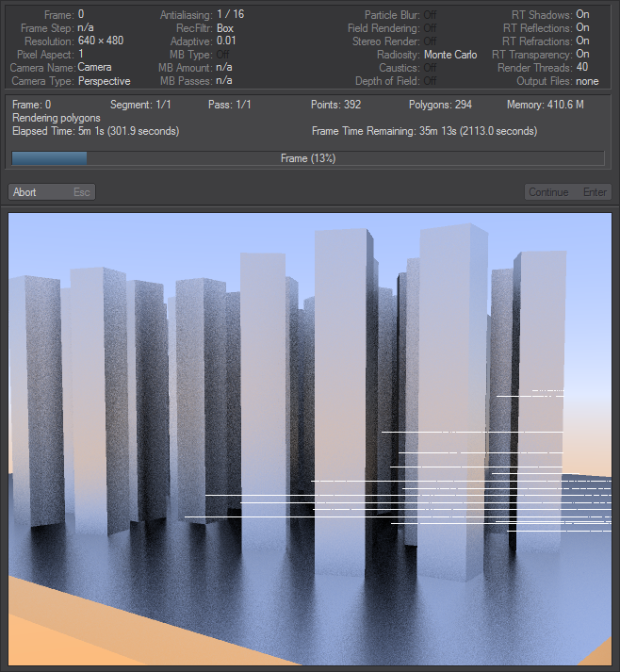620x672 pixels.
Task: Click the Elapsed Time readout
Action: point(95,131)
